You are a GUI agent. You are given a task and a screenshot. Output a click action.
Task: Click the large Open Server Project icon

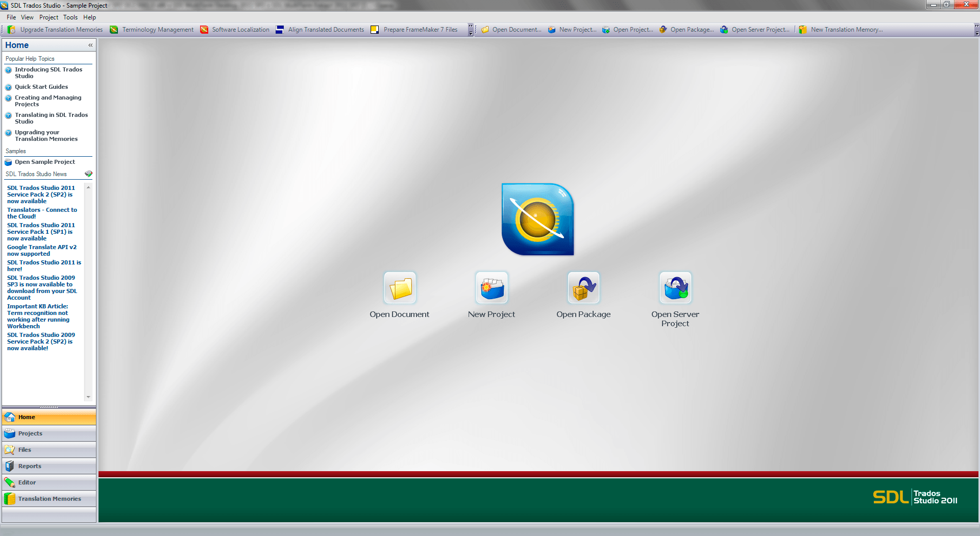click(675, 287)
